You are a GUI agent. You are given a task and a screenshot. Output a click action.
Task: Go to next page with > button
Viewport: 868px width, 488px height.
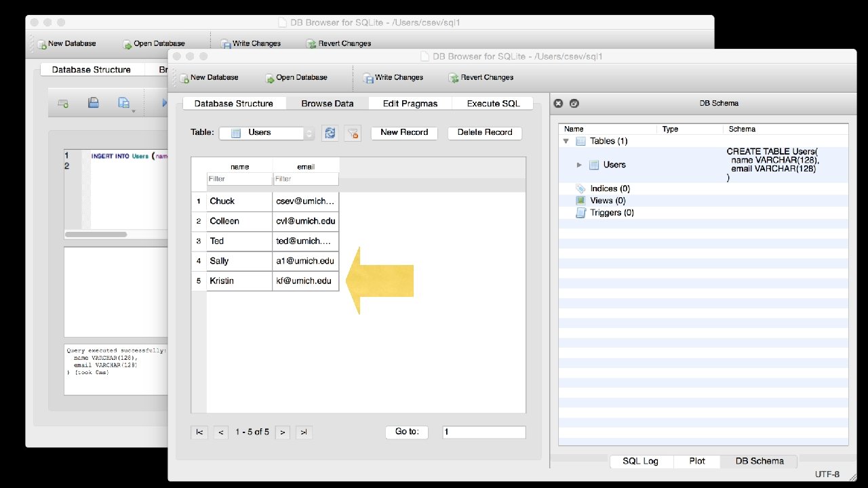coord(283,432)
